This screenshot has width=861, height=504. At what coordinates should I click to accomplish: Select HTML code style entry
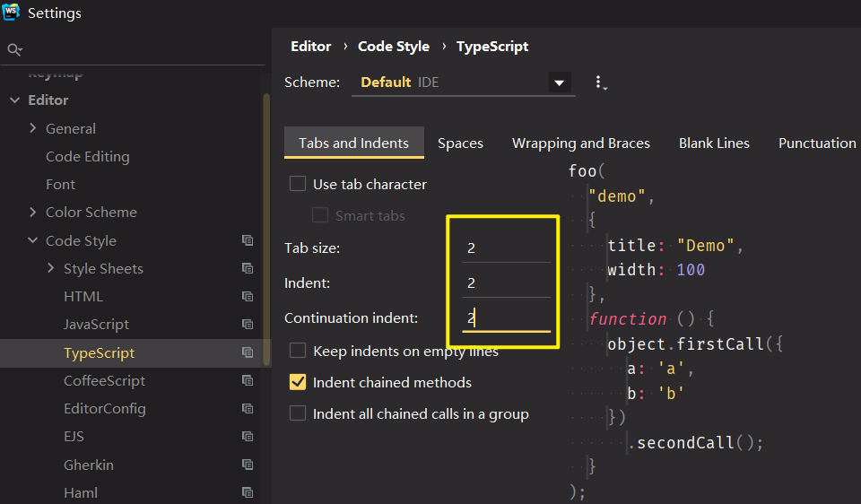point(83,297)
